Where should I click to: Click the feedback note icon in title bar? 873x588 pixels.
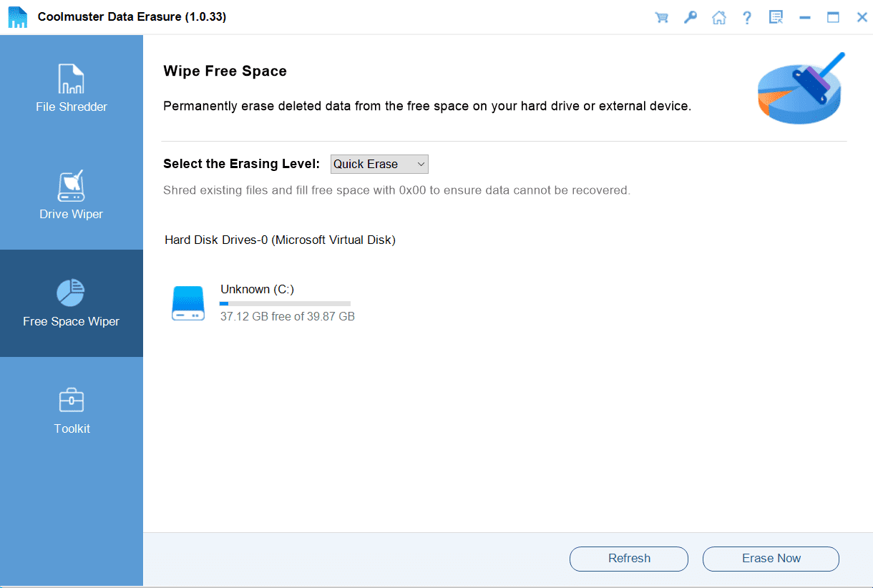coord(776,17)
